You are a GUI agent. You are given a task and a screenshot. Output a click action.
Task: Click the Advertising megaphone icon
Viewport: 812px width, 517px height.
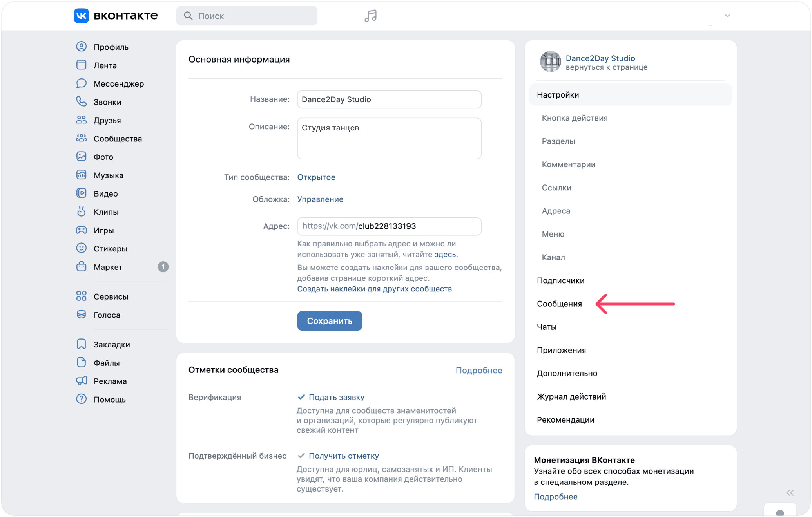tap(81, 381)
